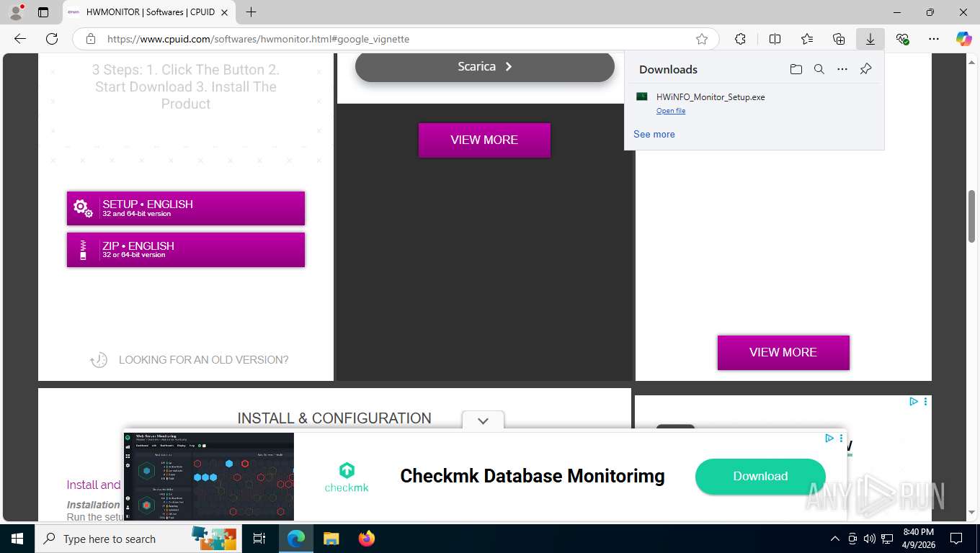Open the Copilot icon

click(x=964, y=39)
